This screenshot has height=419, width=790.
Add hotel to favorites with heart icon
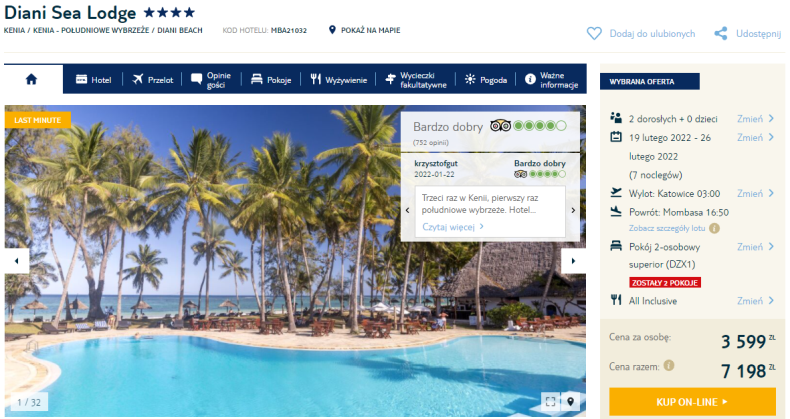tap(594, 34)
